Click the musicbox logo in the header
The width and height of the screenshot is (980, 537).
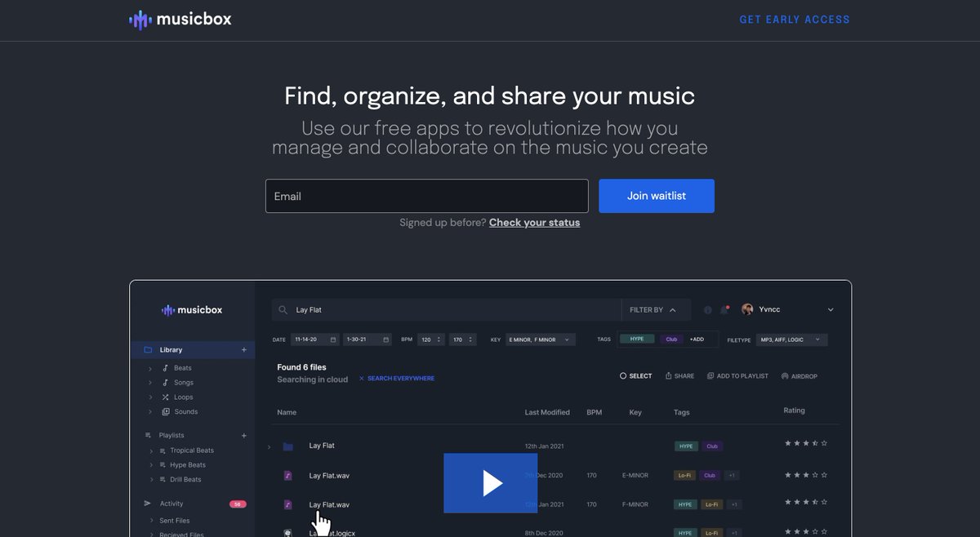pyautogui.click(x=180, y=19)
